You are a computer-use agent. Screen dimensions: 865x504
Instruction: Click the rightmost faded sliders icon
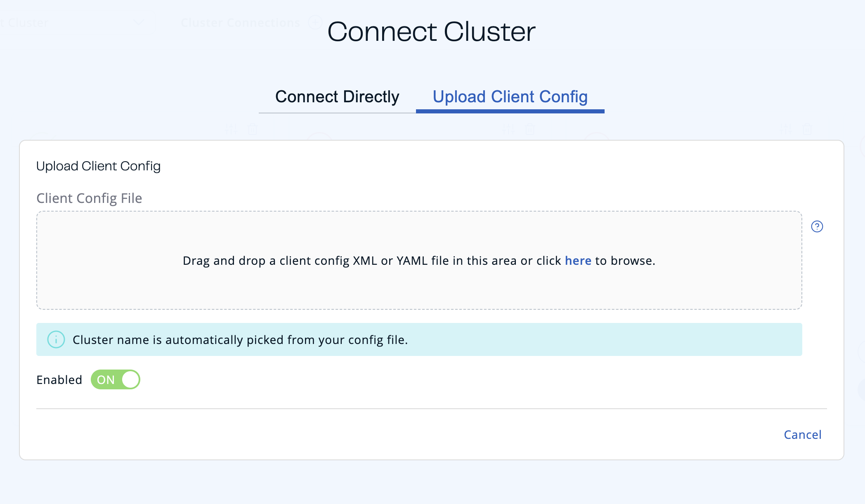click(x=786, y=129)
